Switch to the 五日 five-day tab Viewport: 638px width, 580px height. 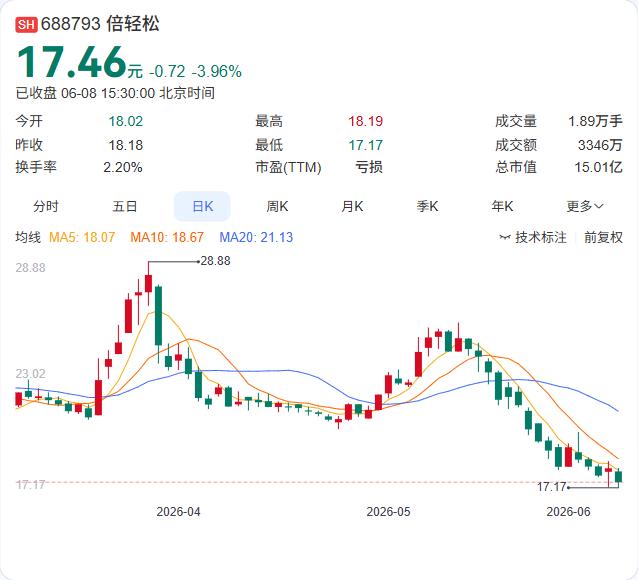(x=125, y=206)
